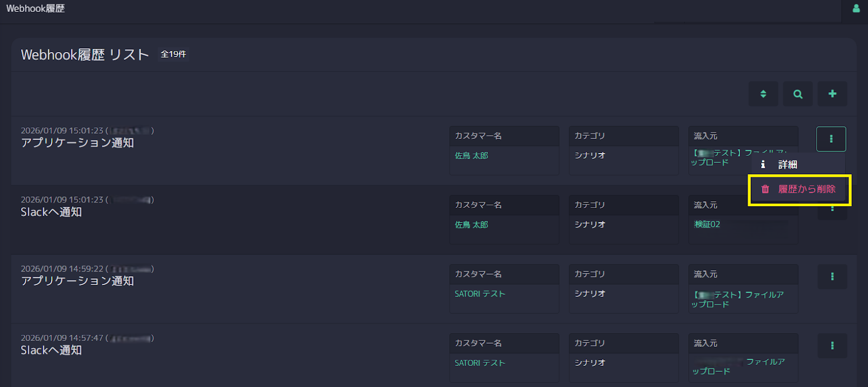Click SATORI テスト link in third row

tap(480, 294)
